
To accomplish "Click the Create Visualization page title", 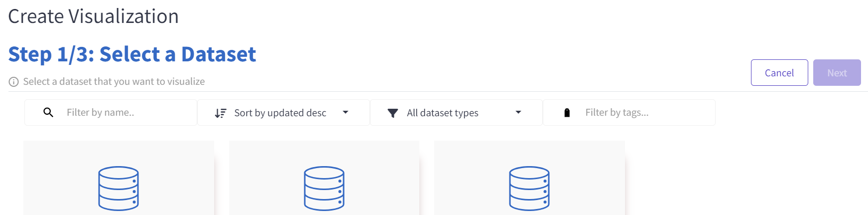I will [93, 16].
